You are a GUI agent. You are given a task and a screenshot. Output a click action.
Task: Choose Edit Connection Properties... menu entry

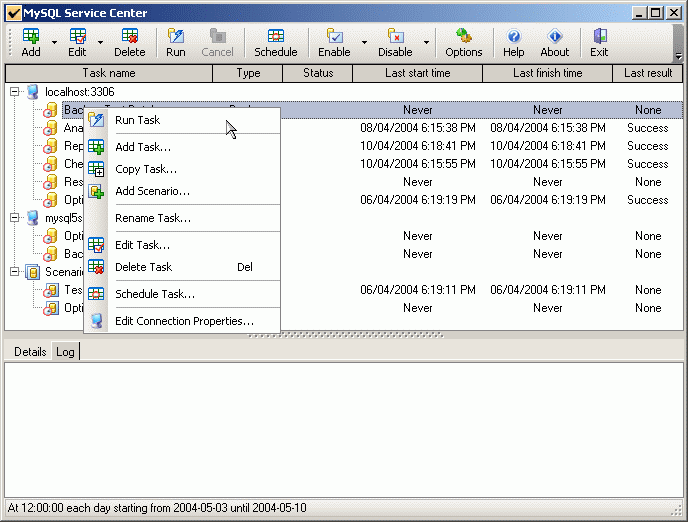pyautogui.click(x=182, y=321)
